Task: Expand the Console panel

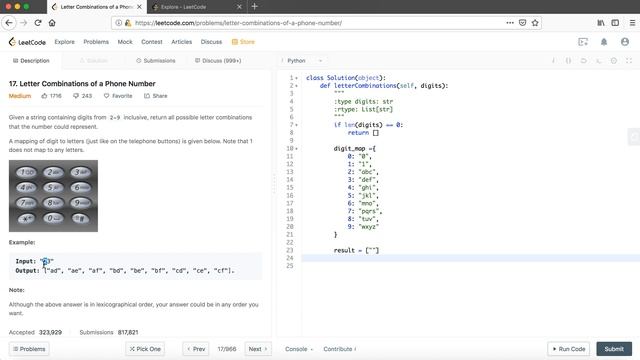Action: coord(299,349)
